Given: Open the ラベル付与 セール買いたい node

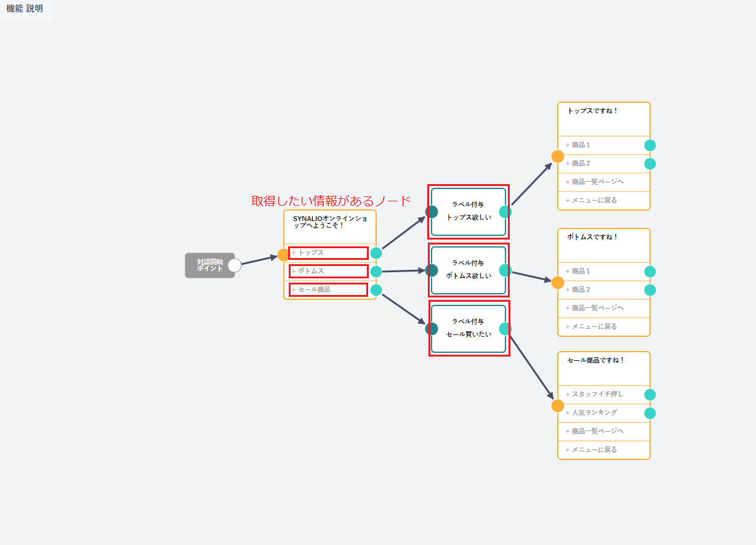Looking at the screenshot, I should [x=468, y=328].
